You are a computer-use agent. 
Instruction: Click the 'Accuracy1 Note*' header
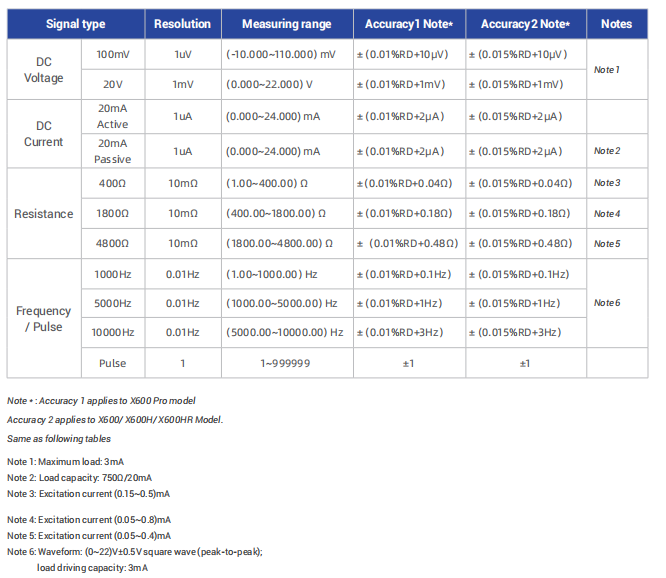pos(409,24)
